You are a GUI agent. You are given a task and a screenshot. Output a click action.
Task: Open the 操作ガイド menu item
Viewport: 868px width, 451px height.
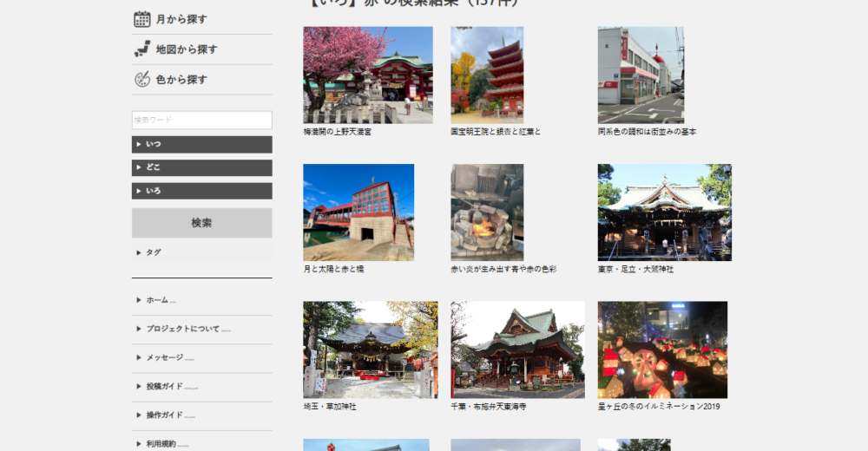pos(170,415)
